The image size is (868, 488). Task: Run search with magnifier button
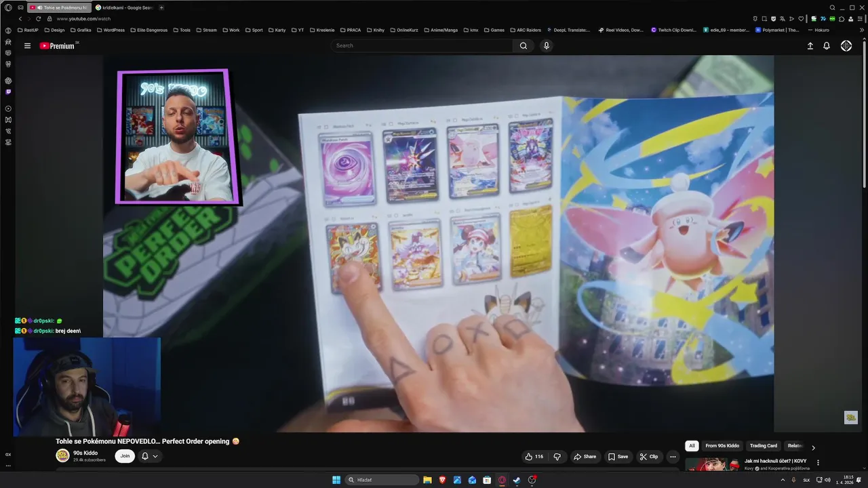coord(524,45)
